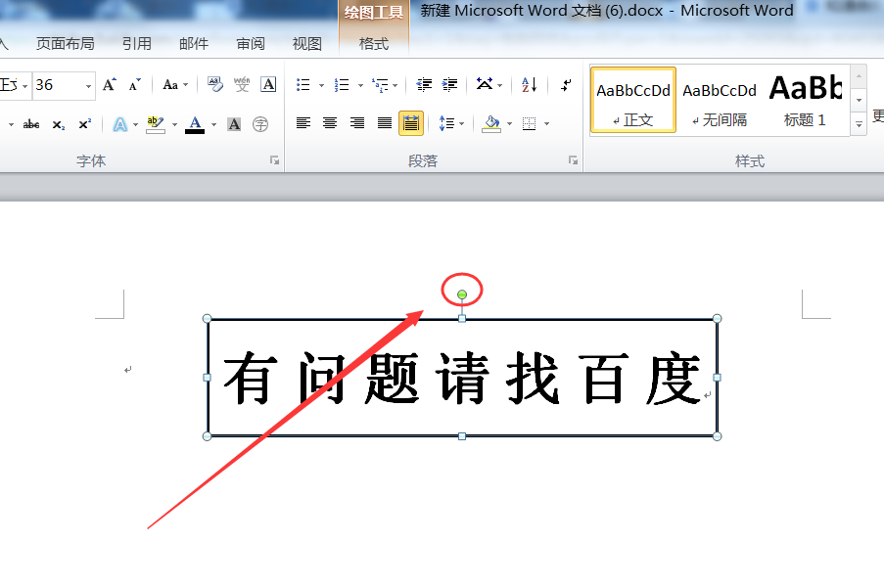The width and height of the screenshot is (884, 588).
Task: Open the 审阅 tab
Action: coord(251,43)
